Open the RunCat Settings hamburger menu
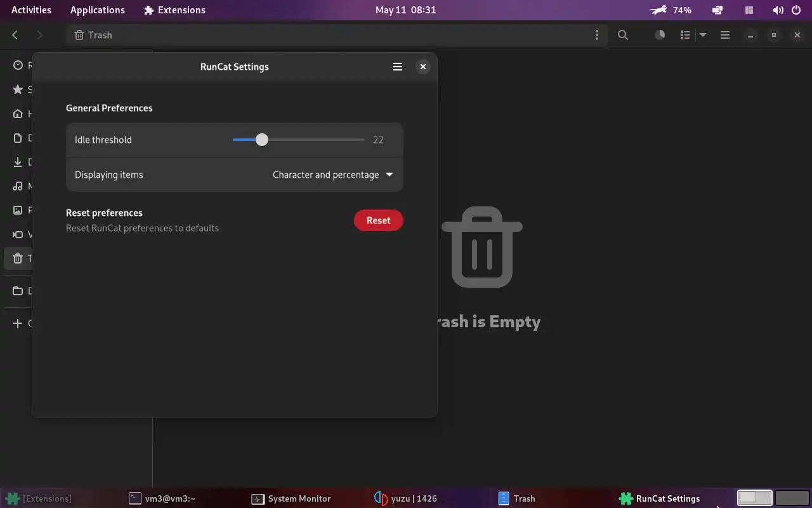This screenshot has height=508, width=812. coord(398,67)
